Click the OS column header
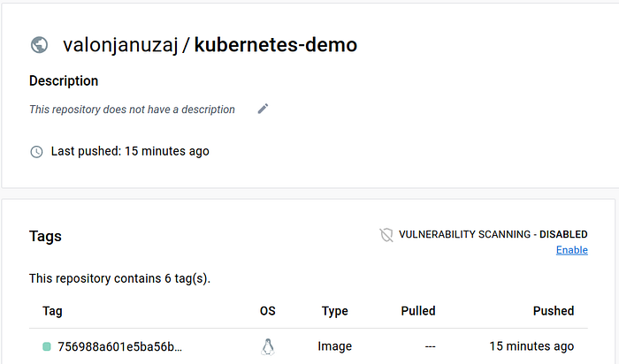619x364 pixels. pyautogui.click(x=268, y=311)
